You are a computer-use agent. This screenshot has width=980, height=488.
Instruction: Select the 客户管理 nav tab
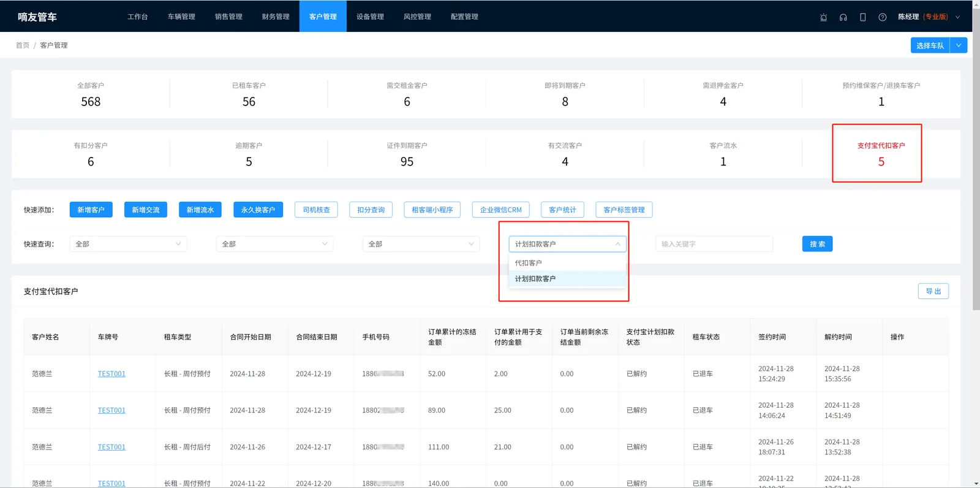pyautogui.click(x=323, y=17)
